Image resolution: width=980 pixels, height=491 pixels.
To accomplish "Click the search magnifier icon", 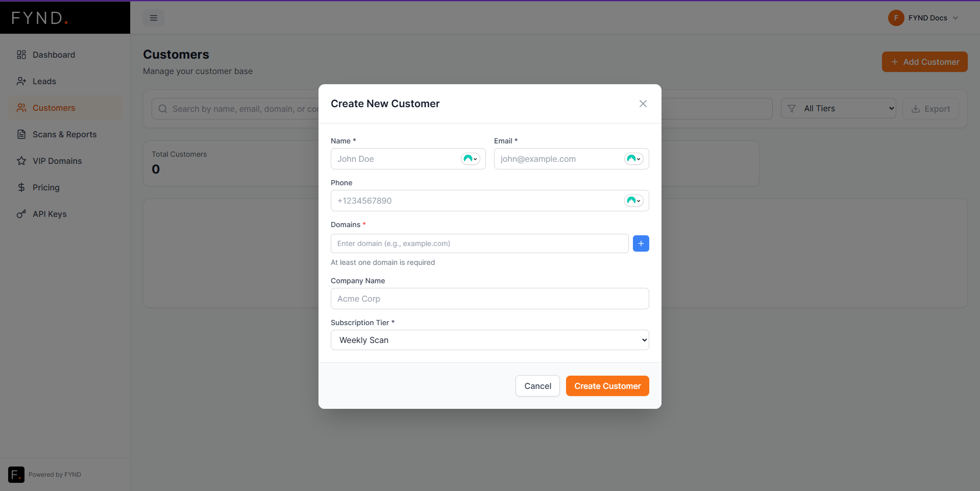I will (162, 109).
